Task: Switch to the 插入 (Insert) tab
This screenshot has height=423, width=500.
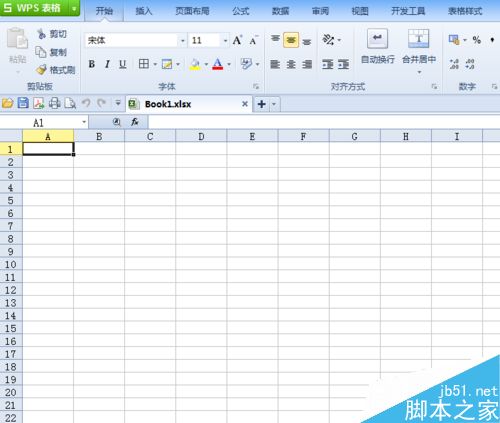Action: click(143, 11)
